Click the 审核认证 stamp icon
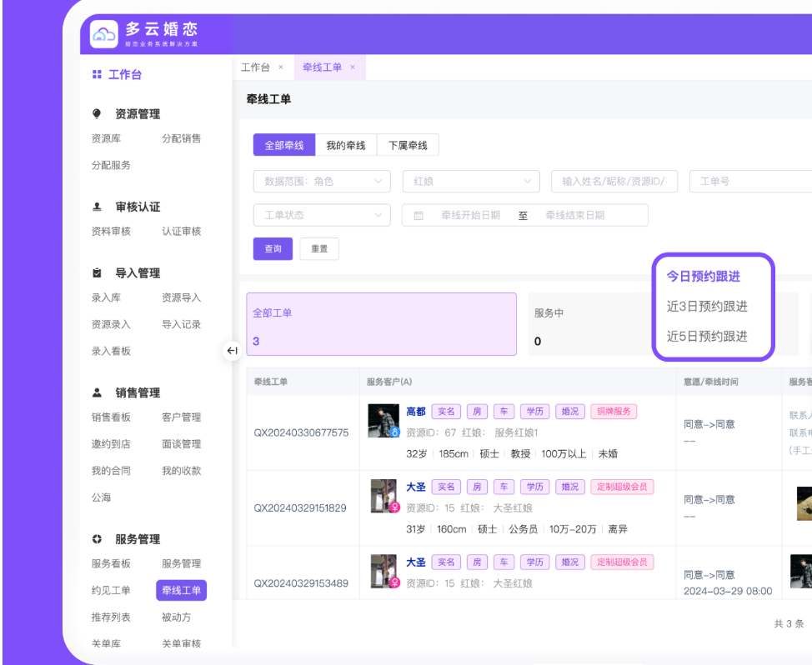The height and width of the screenshot is (665, 812). tap(97, 207)
